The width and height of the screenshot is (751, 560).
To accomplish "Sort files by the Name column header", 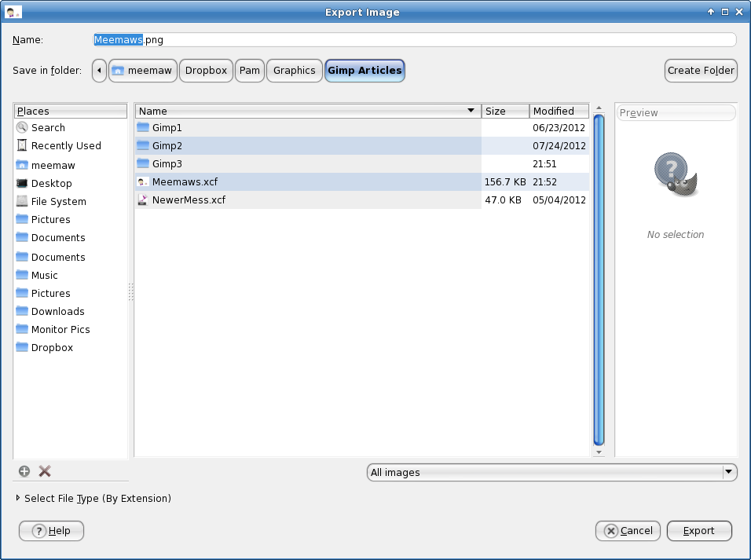I will [308, 112].
